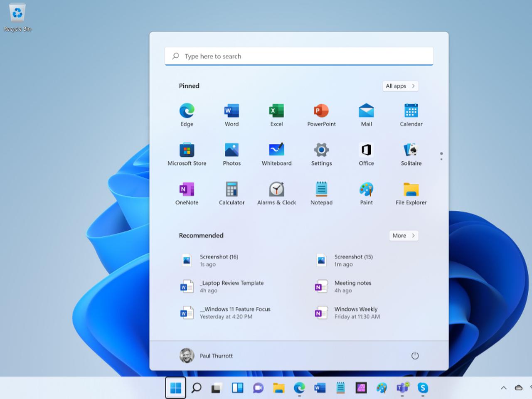Open the Office app

pyautogui.click(x=366, y=154)
